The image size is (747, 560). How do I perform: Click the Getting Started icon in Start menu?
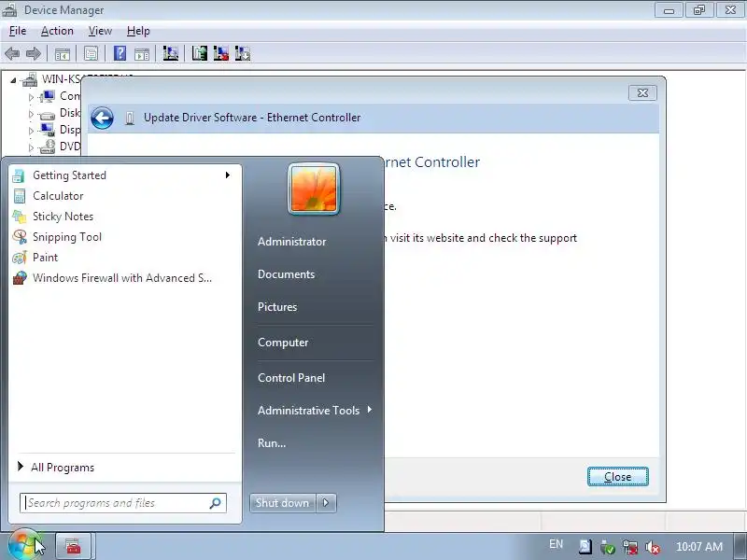19,175
